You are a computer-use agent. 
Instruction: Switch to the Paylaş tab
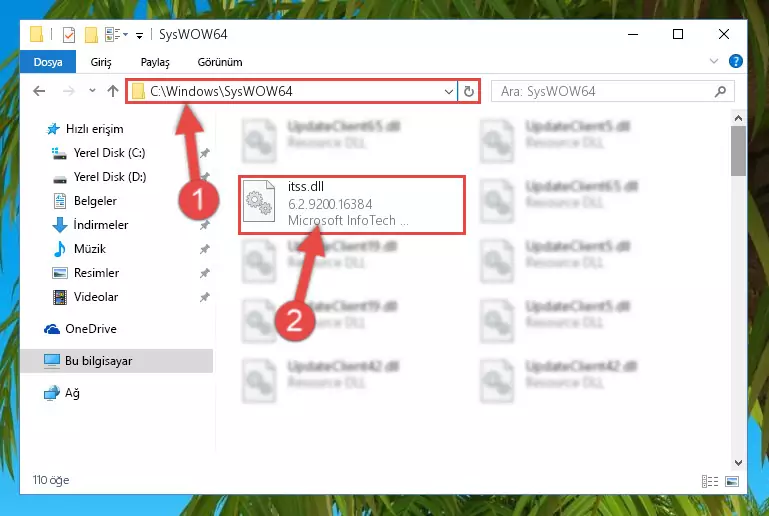[x=155, y=62]
